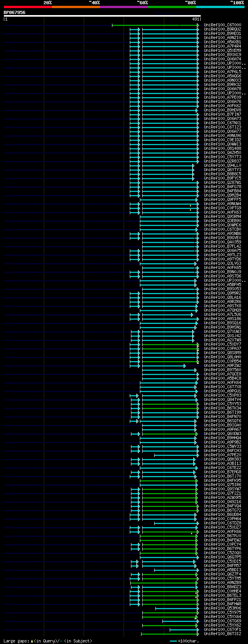View entry UniRef100_B9HSN1
This screenshot has width=248, height=644.
222,327
